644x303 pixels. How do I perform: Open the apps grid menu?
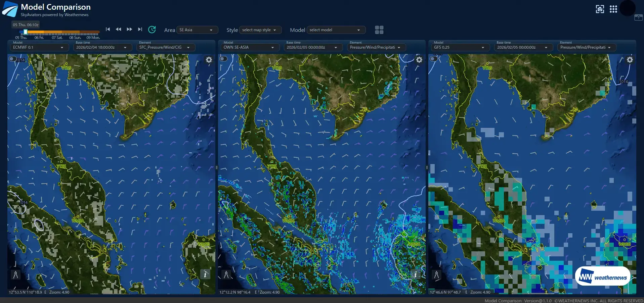coord(613,9)
